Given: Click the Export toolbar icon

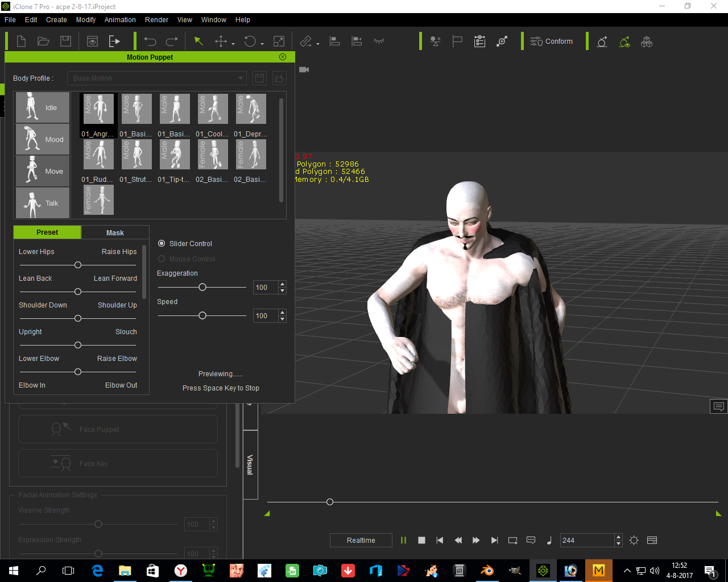Looking at the screenshot, I should coord(114,41).
